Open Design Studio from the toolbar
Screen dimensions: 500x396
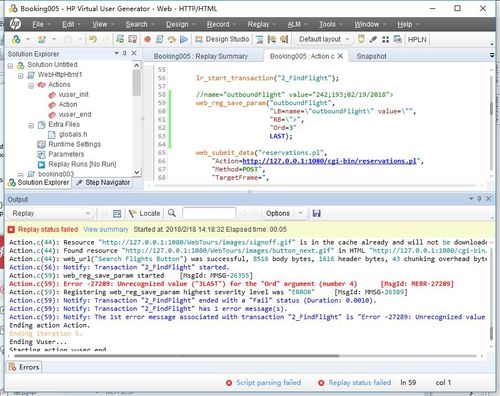(x=222, y=39)
